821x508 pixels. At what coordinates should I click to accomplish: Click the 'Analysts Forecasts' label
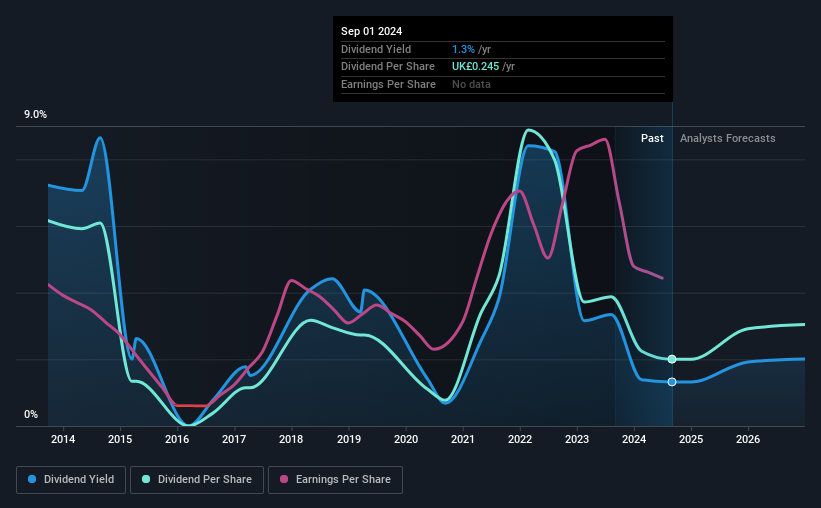(727, 138)
